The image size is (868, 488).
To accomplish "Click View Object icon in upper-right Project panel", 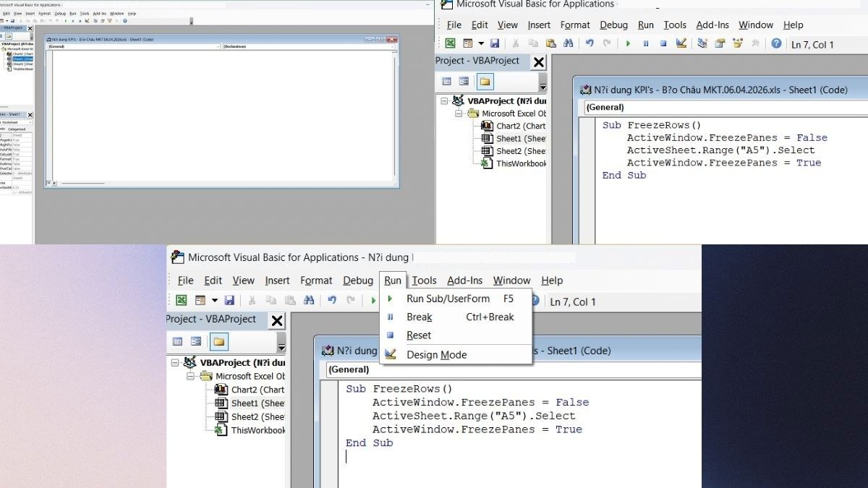I will coord(464,81).
